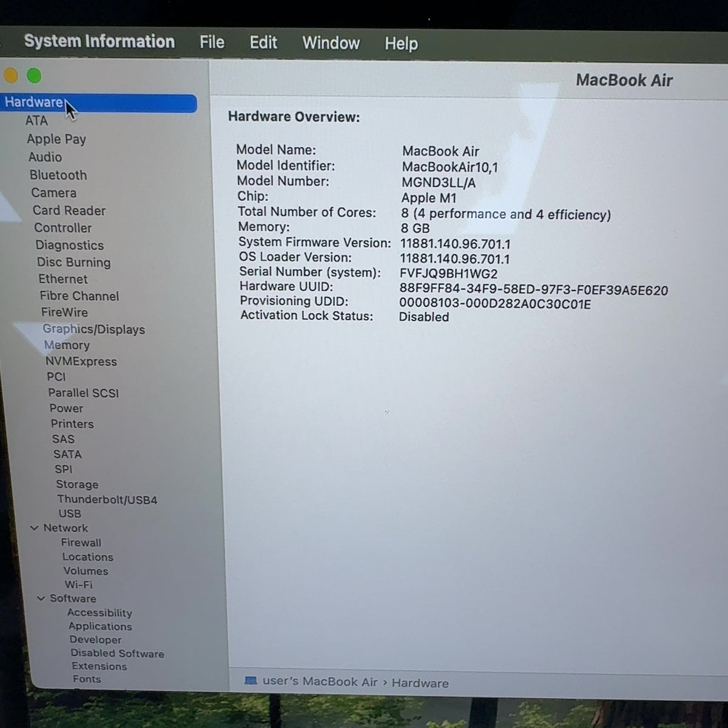Open the System Information app menu
This screenshot has height=728, width=728.
coord(99,41)
